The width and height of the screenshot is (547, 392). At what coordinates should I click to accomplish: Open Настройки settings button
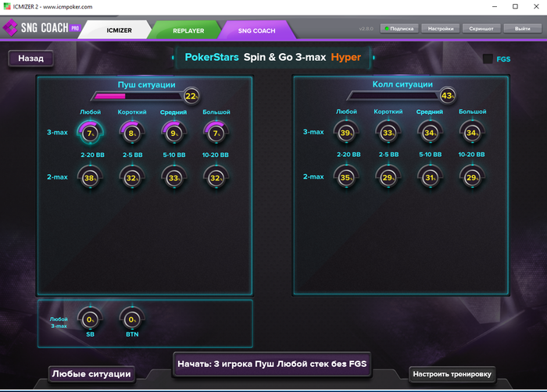[x=441, y=29]
